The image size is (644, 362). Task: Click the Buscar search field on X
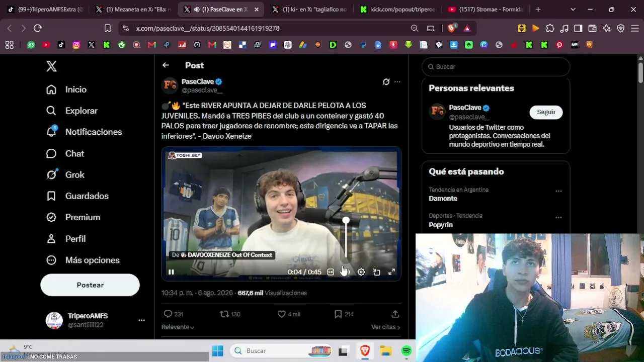click(x=496, y=67)
